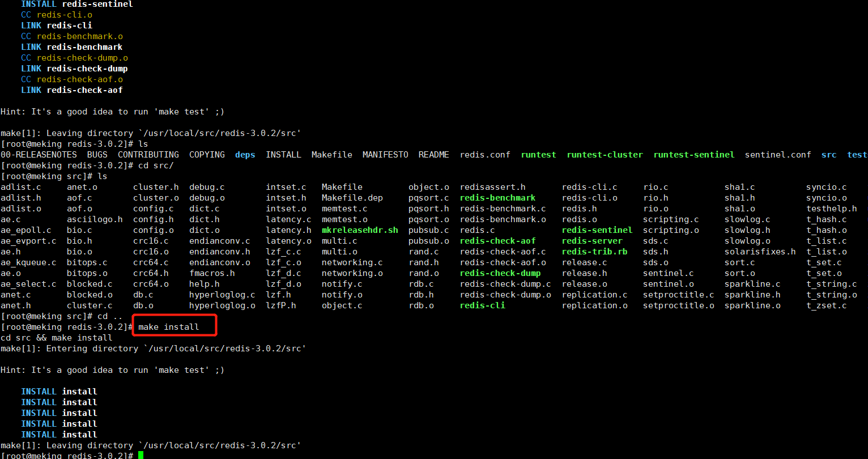
Task: Select asciilogo.h in the listing
Action: tap(95, 219)
